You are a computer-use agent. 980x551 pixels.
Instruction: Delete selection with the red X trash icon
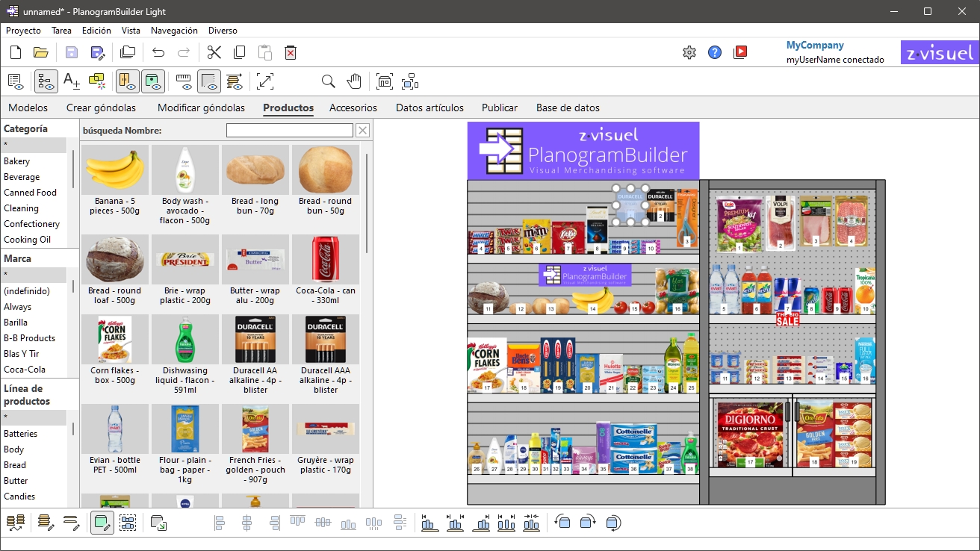pyautogui.click(x=291, y=52)
